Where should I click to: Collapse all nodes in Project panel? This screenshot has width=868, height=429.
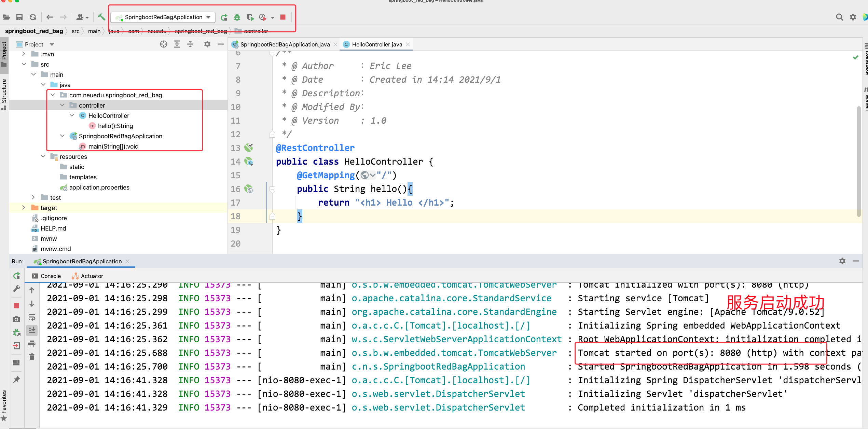pos(190,44)
